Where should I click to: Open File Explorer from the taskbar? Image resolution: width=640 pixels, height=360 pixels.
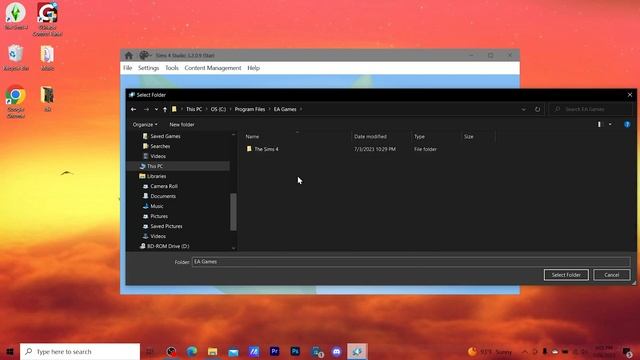(x=213, y=351)
